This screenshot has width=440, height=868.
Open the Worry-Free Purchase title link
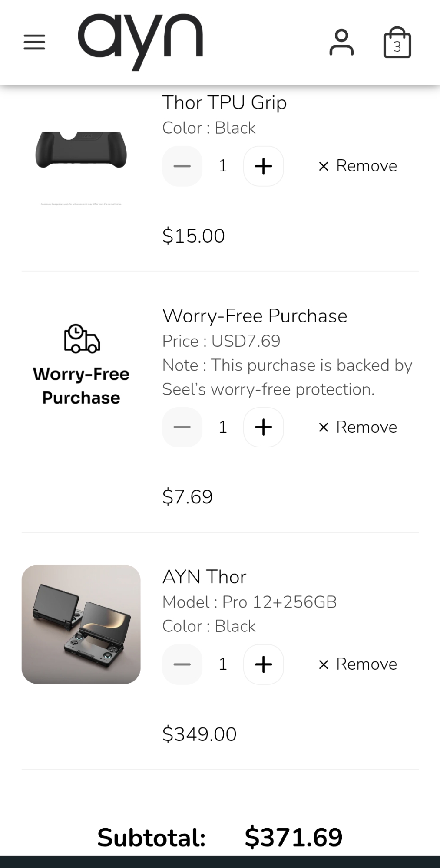[255, 316]
